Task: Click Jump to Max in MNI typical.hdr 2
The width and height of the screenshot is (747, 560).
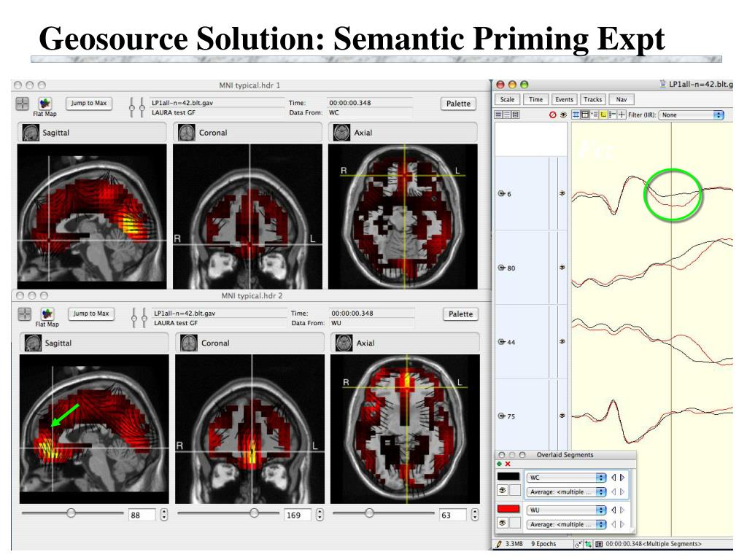Action: pyautogui.click(x=90, y=314)
